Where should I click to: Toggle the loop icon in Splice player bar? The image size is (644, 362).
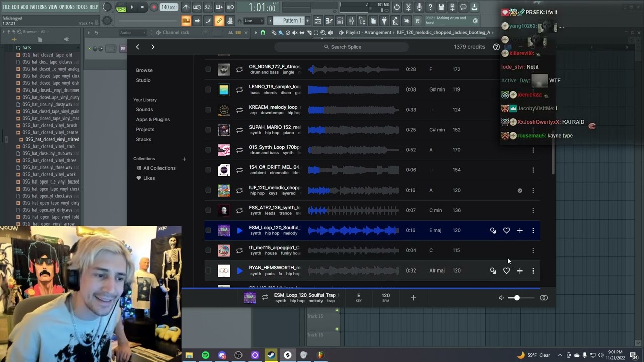pos(265,298)
